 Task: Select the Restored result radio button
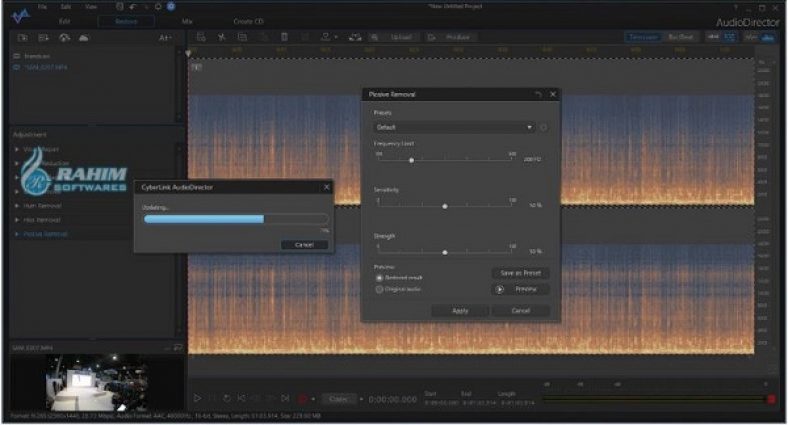(379, 277)
